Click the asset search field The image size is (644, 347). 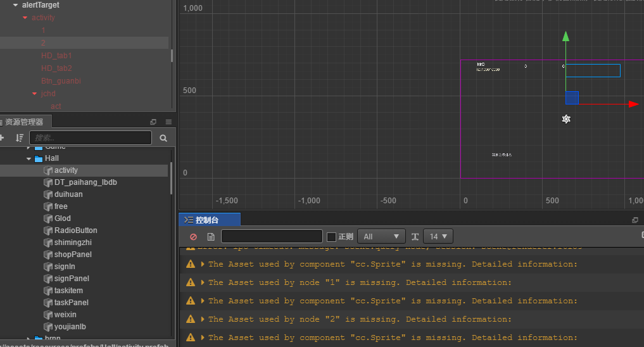pyautogui.click(x=91, y=138)
